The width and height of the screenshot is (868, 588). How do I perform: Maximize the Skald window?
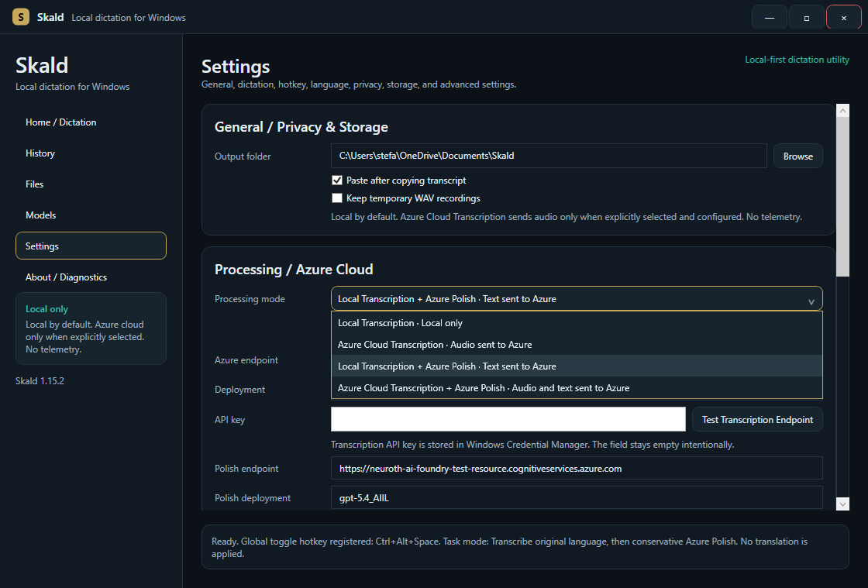(806, 17)
